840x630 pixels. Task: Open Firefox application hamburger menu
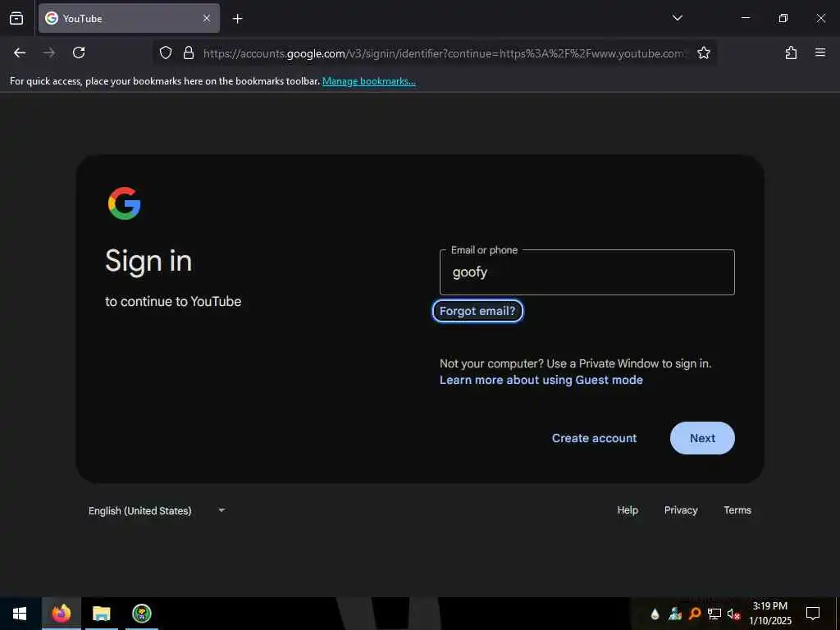820,52
